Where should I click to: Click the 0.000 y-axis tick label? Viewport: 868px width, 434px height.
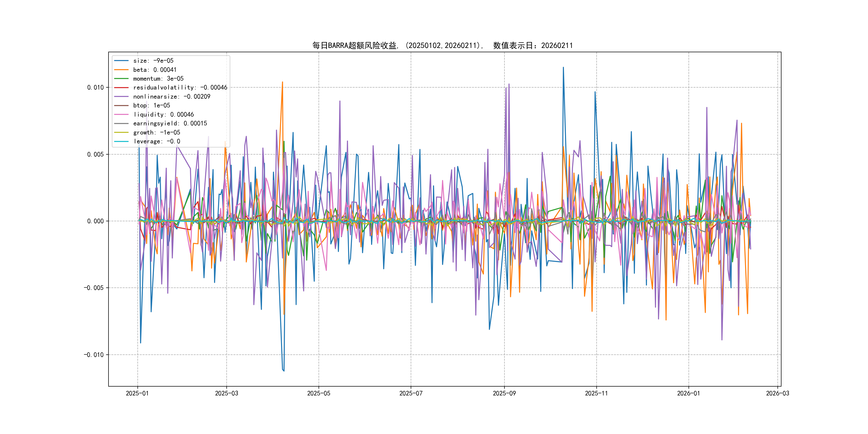click(95, 221)
